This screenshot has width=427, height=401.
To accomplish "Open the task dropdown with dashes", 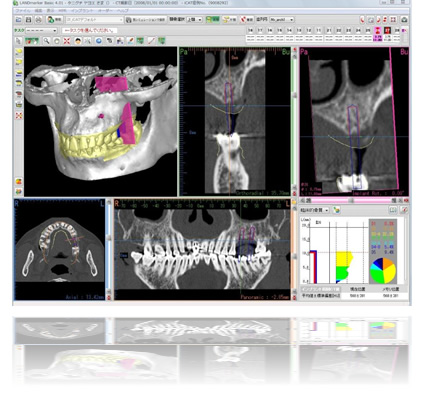I will click(x=41, y=30).
